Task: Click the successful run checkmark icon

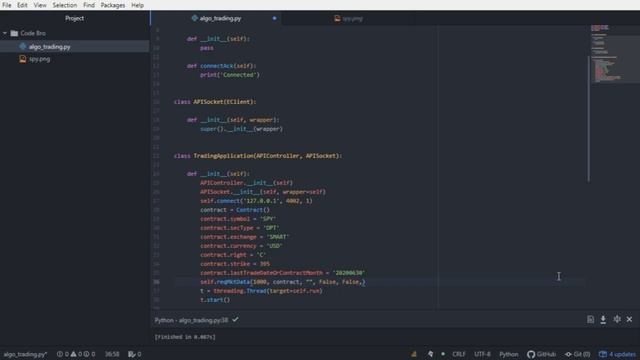Action: [x=236, y=320]
